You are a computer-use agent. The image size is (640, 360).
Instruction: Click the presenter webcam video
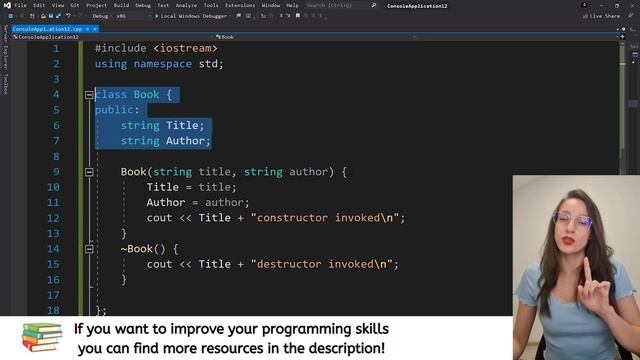point(576,267)
